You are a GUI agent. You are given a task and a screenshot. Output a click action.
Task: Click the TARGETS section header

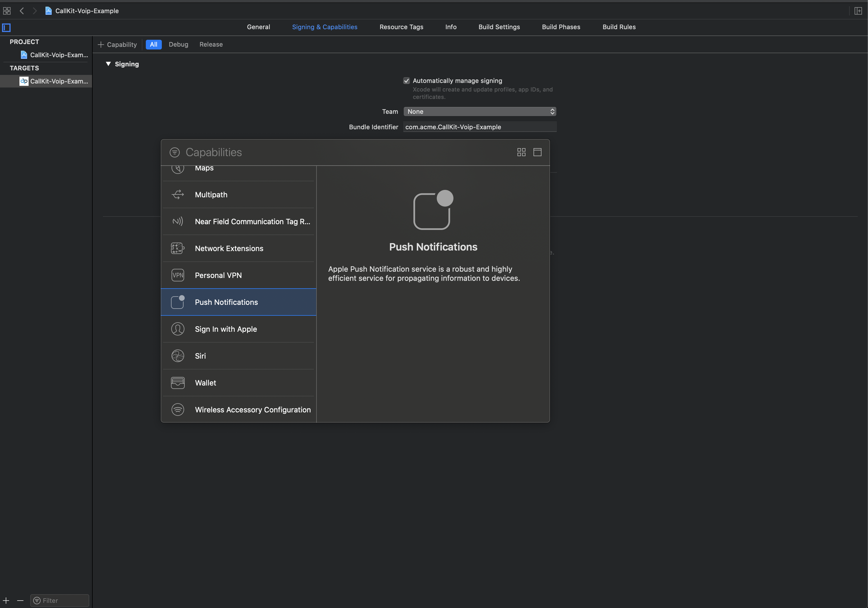[x=24, y=68]
